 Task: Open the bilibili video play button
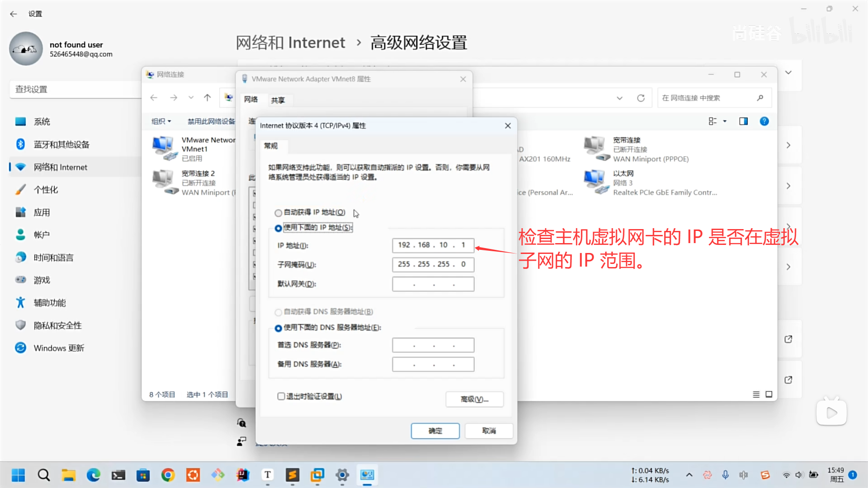831,412
